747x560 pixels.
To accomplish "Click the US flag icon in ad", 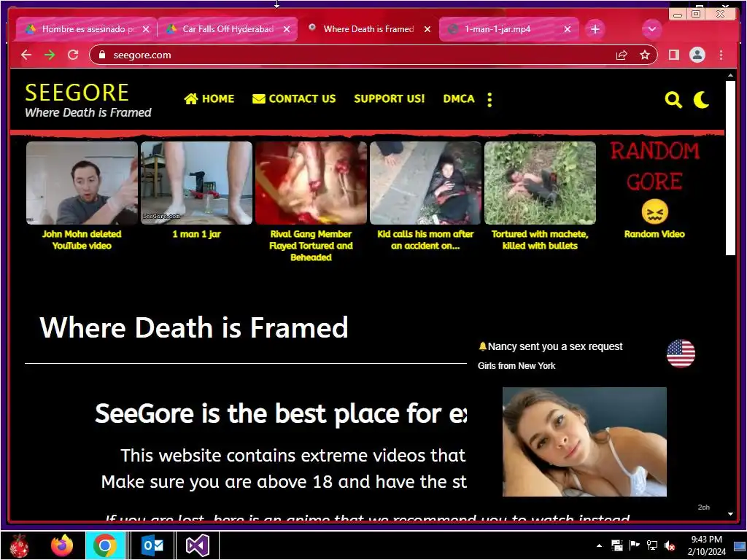I will coord(681,354).
